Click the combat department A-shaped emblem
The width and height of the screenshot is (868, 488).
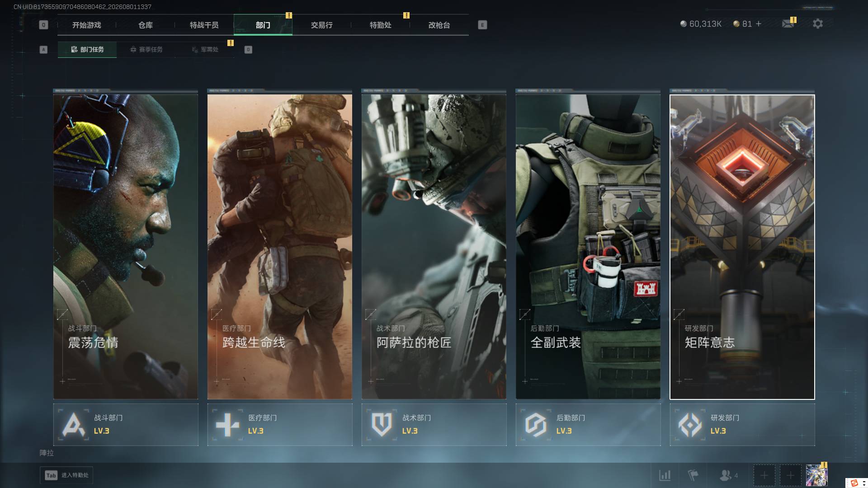coord(74,425)
